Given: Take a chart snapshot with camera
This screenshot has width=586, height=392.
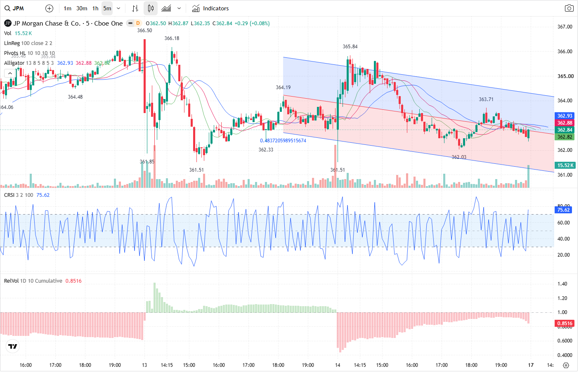Looking at the screenshot, I should pyautogui.click(x=569, y=8).
